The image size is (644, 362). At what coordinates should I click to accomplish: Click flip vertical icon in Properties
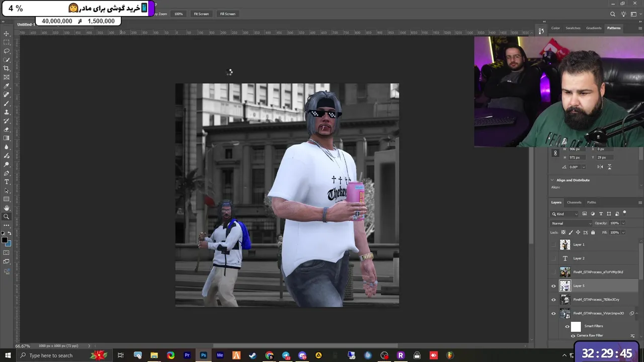click(609, 167)
